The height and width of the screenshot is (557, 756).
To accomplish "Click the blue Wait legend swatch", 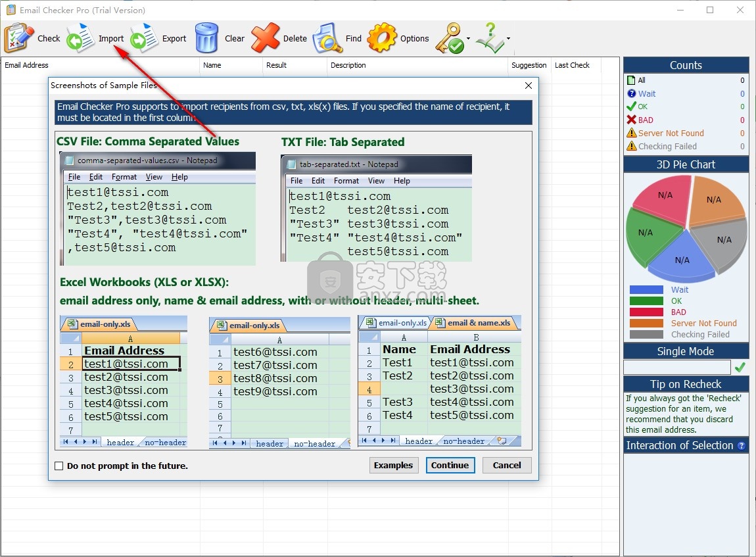I will point(647,290).
